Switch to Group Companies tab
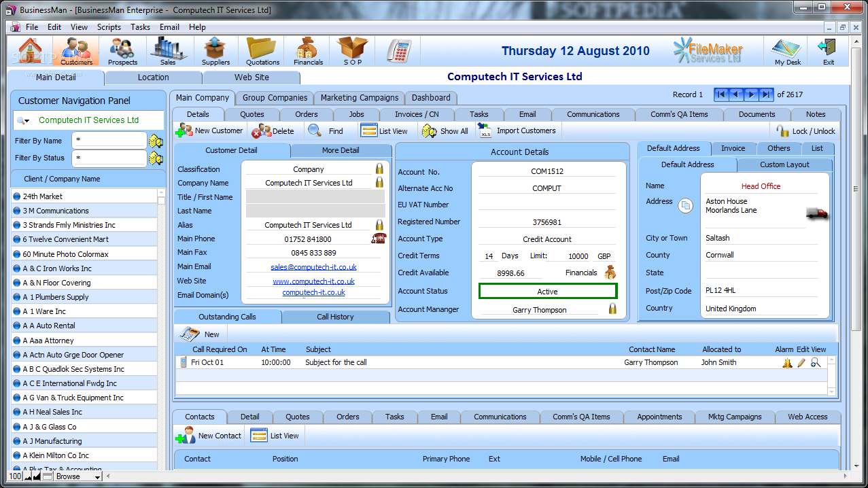The image size is (868, 488). [x=275, y=98]
